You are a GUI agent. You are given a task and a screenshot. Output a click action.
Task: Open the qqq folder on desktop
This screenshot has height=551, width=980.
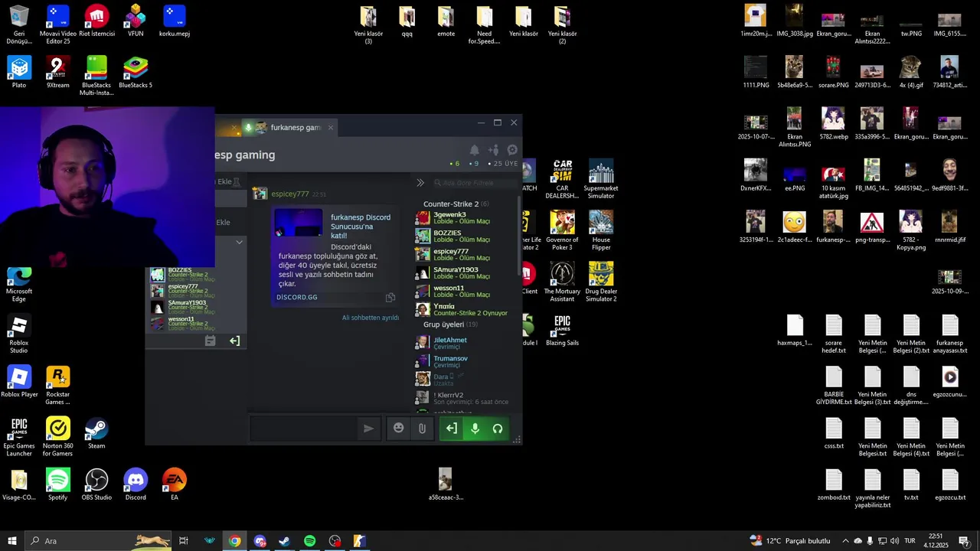407,21
